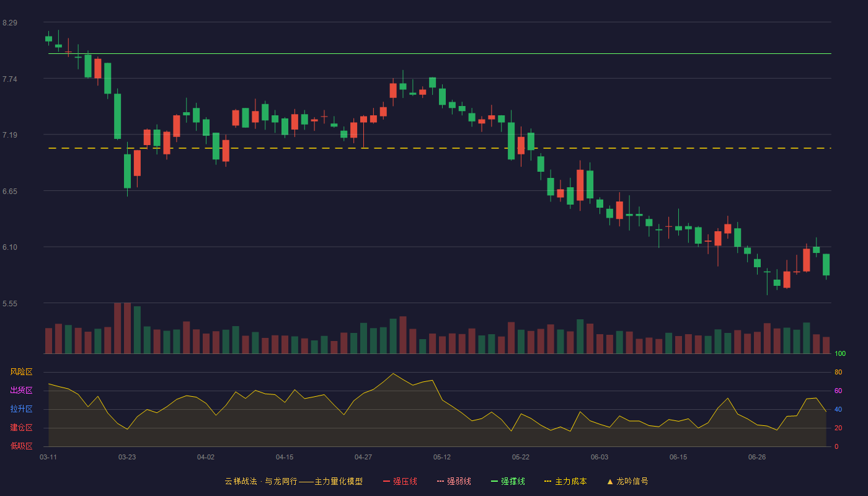Toggle the 强弱线 legend entry

click(x=454, y=481)
